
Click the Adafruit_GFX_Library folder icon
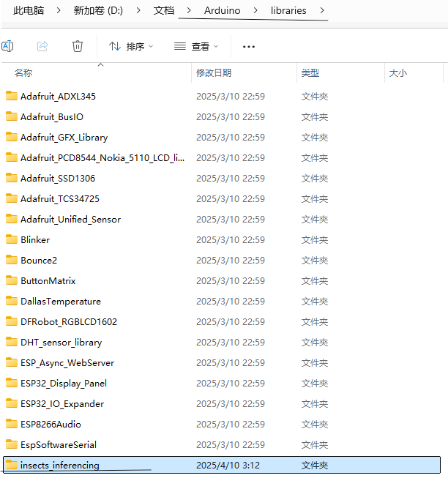(x=12, y=137)
